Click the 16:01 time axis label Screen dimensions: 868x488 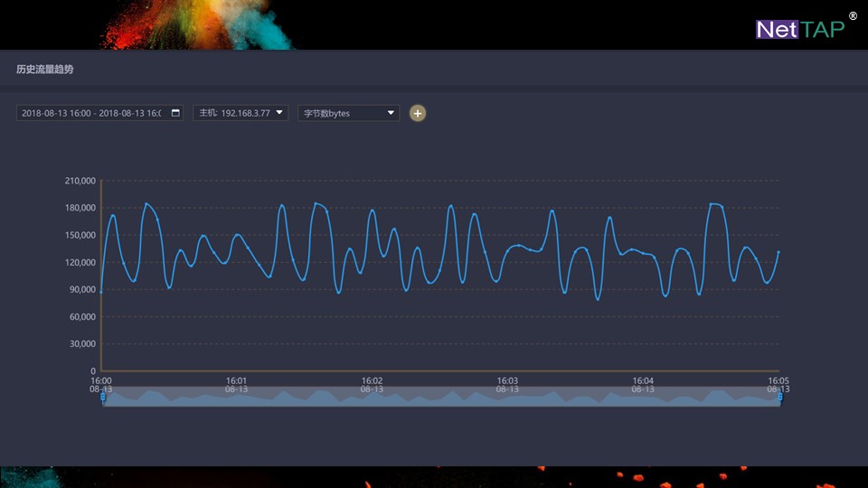pyautogui.click(x=237, y=381)
